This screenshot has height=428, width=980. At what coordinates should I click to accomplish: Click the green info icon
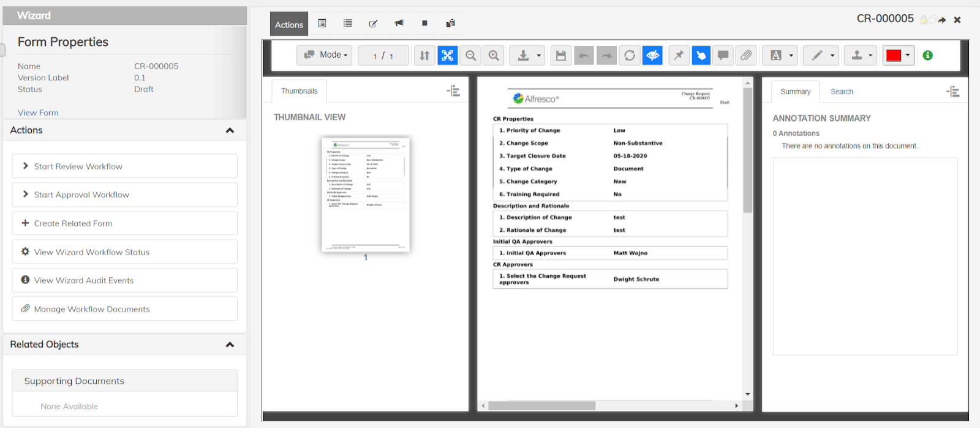click(x=928, y=55)
